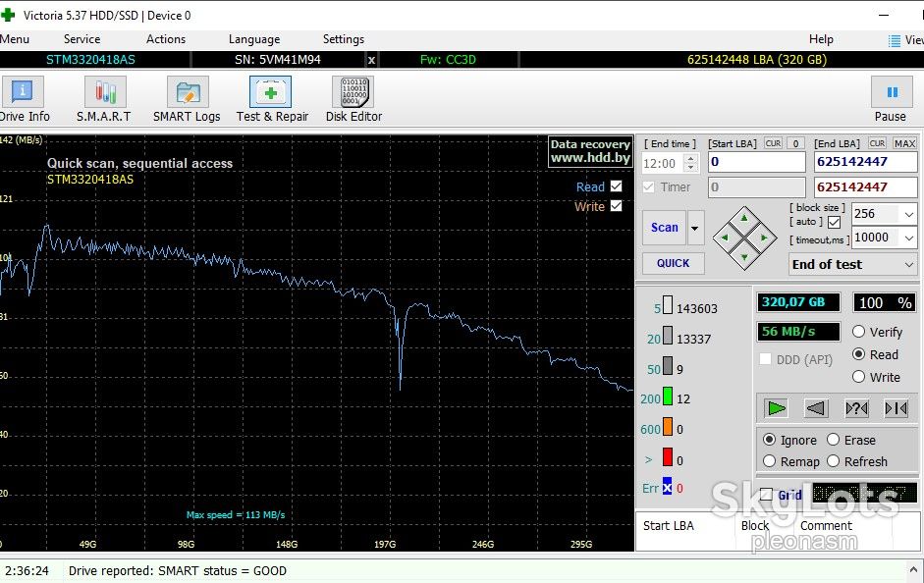Click the Data recovery www.hdd.by link
This screenshot has height=583, width=924.
590,151
